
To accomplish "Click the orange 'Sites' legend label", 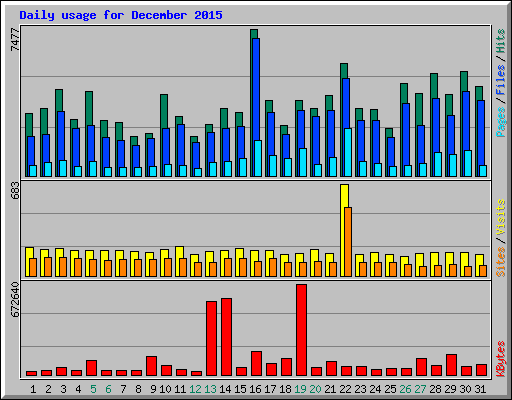I will (501, 262).
